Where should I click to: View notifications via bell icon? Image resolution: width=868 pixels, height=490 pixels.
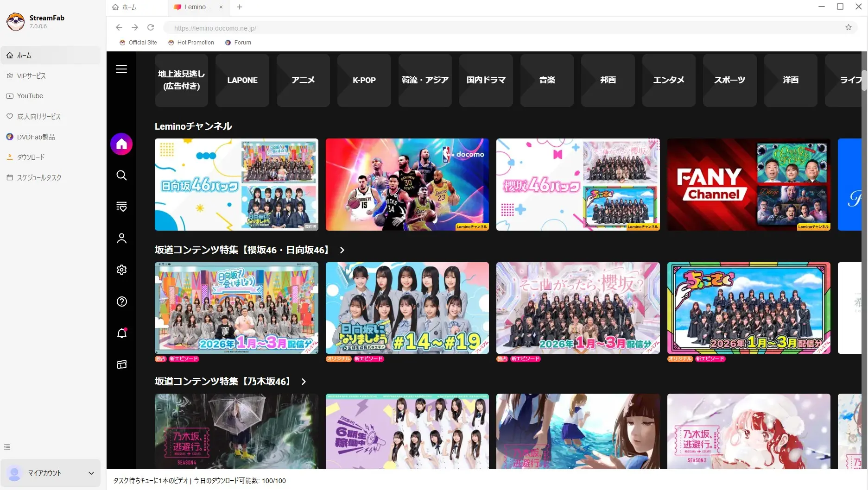click(121, 333)
